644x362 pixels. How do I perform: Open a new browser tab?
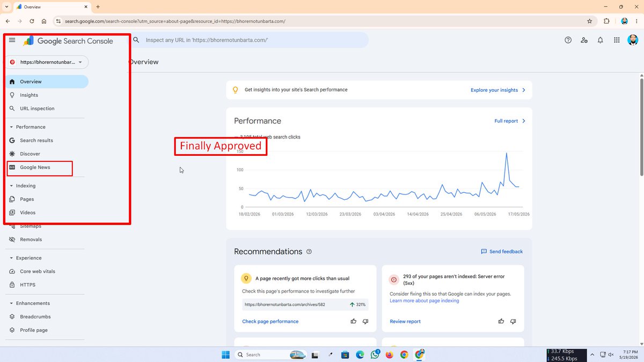click(x=98, y=7)
